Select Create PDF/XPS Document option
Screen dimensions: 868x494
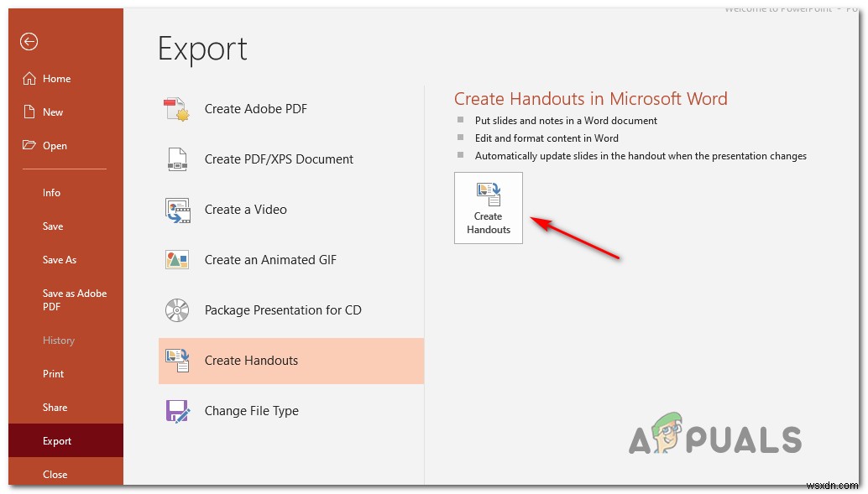point(291,159)
